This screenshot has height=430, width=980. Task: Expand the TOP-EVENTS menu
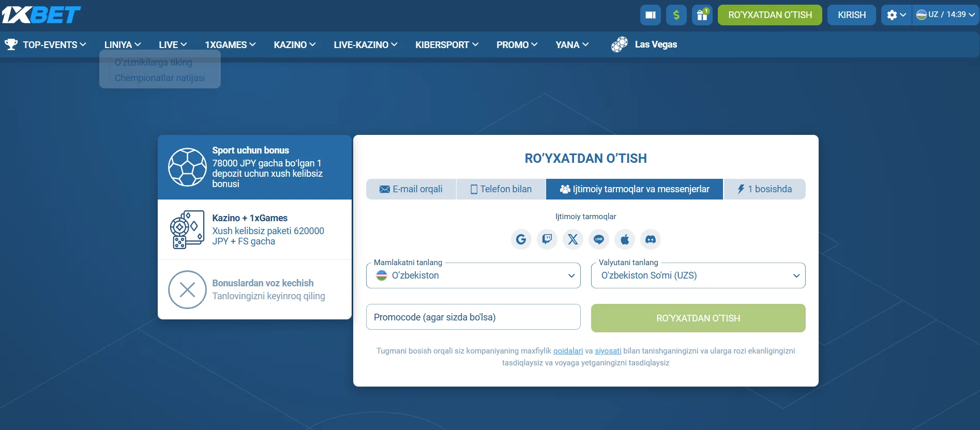[54, 45]
